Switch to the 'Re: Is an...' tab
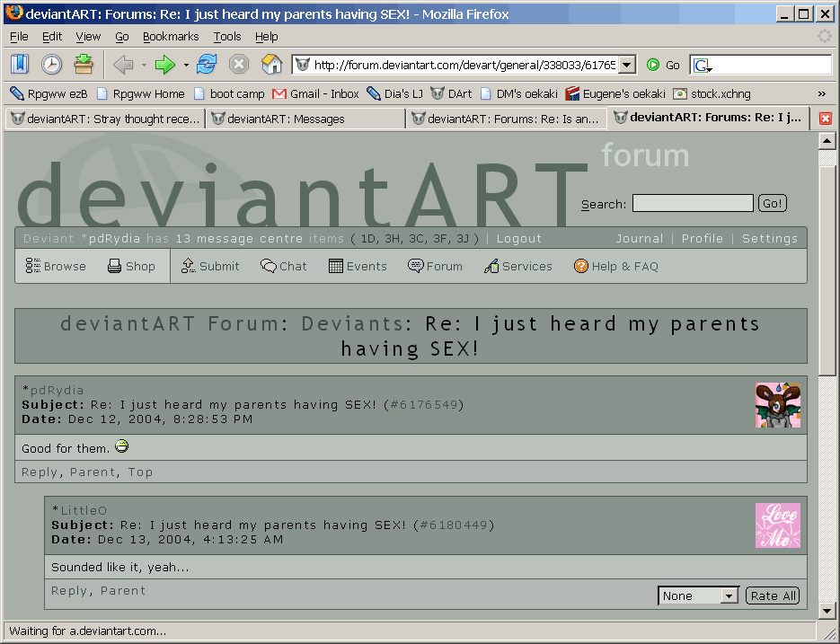This screenshot has height=644, width=840. (506, 119)
